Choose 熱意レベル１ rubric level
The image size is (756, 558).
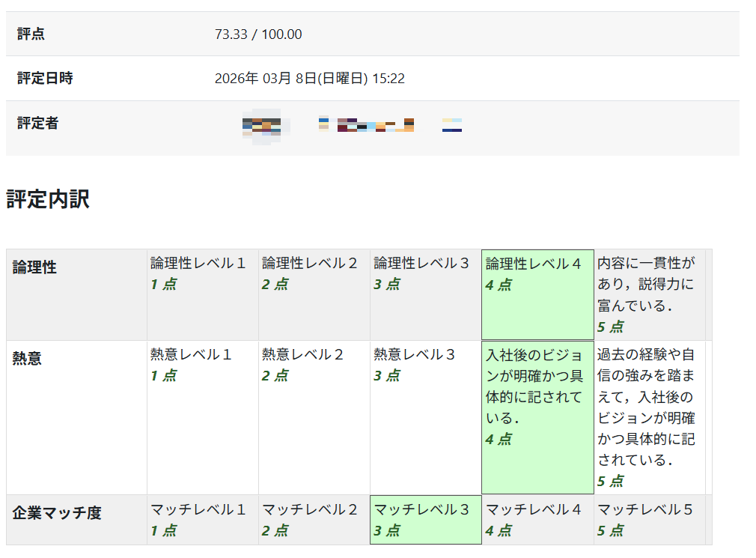coord(202,417)
